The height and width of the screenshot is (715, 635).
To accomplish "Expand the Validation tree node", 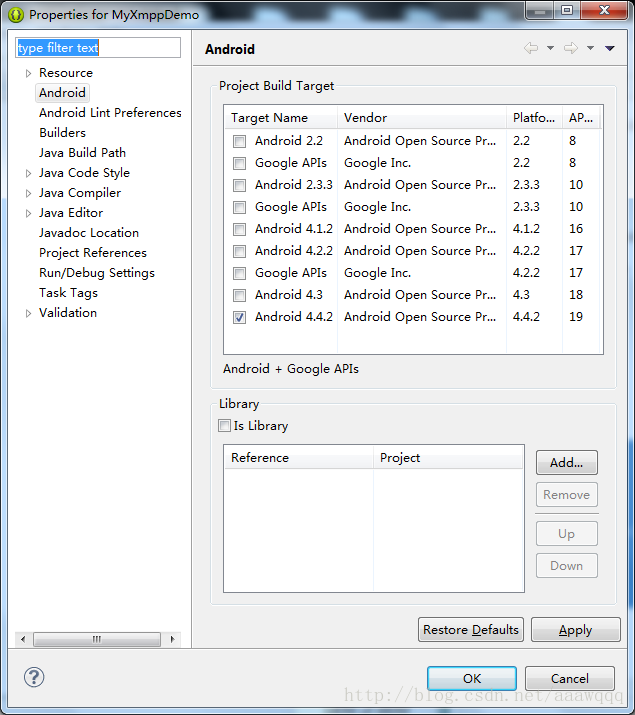I will 28,313.
